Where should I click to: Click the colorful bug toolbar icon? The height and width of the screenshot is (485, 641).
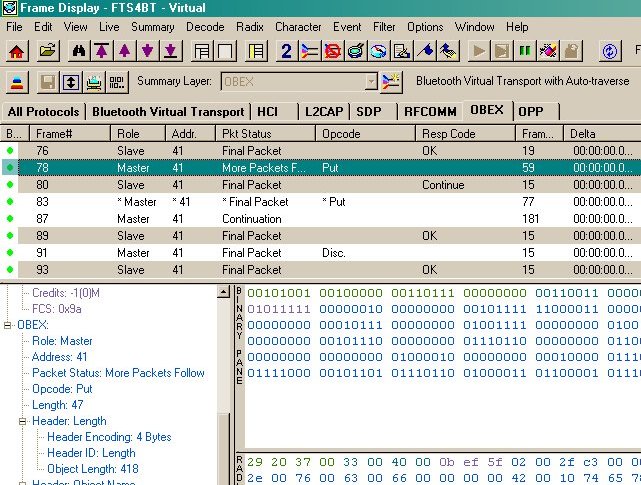[548, 51]
